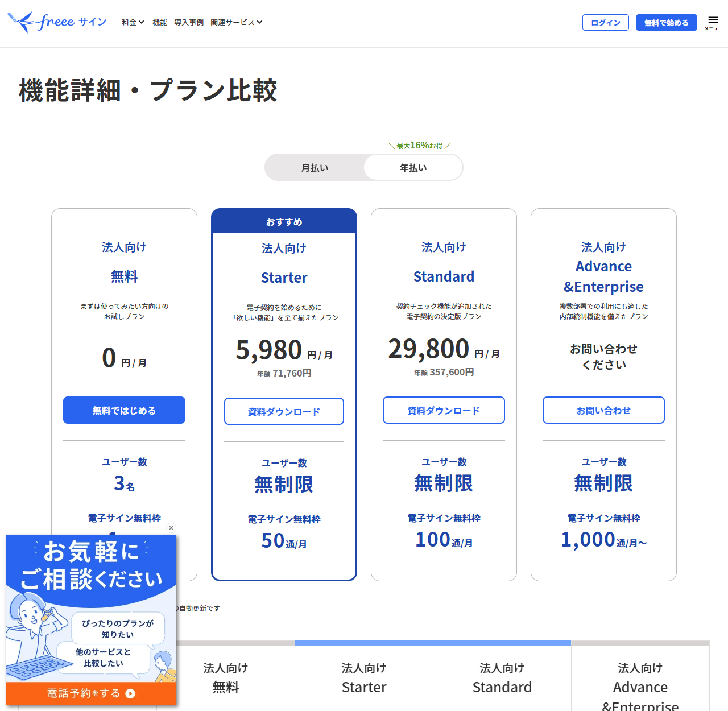Click the 29,800 円/月 price
This screenshot has width=728, height=711.
tap(444, 349)
